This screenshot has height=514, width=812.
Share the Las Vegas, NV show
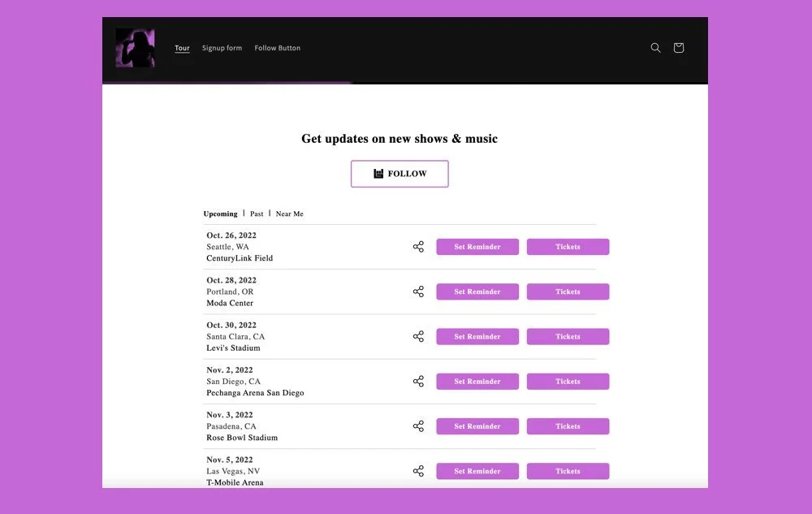click(418, 471)
